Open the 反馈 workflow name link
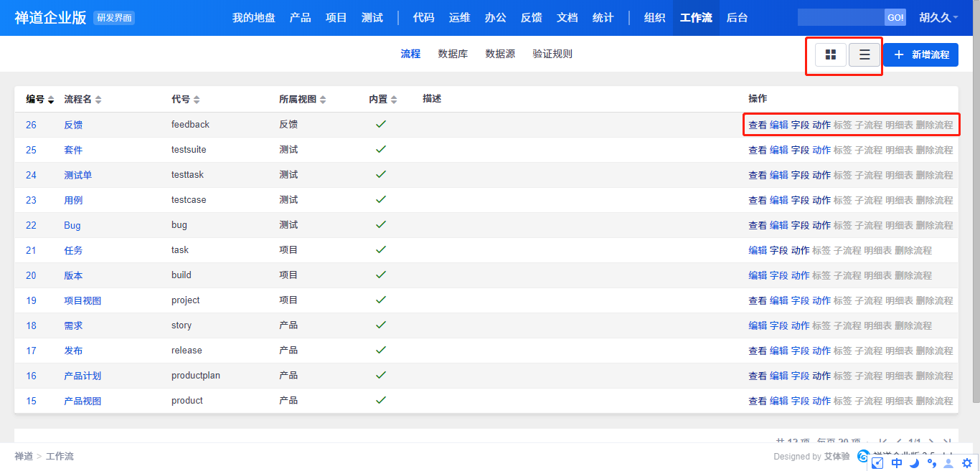The image size is (980, 471). pyautogui.click(x=73, y=125)
